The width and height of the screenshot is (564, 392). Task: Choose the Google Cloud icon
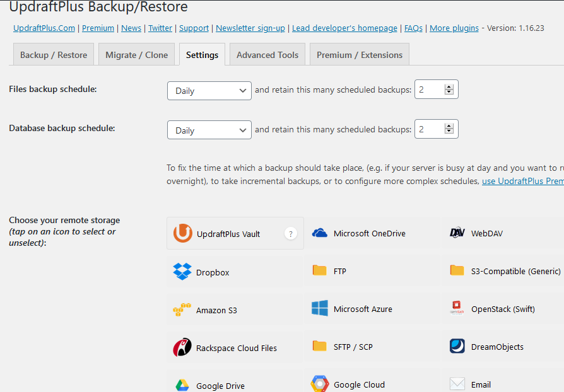(x=320, y=384)
